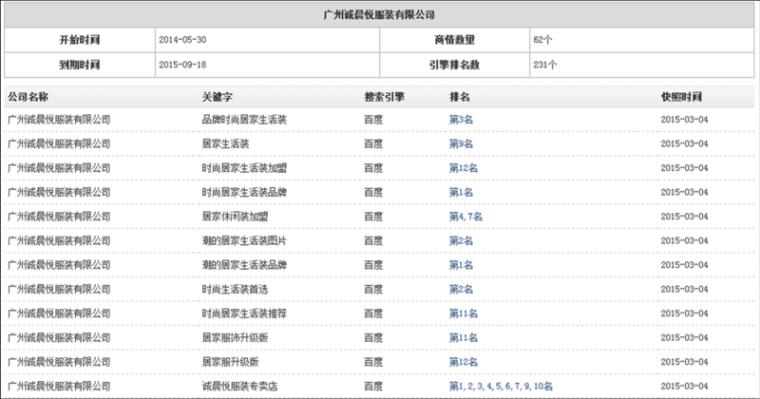Open the 第1名 ranking for 潮的居家生活装品牌

461,265
